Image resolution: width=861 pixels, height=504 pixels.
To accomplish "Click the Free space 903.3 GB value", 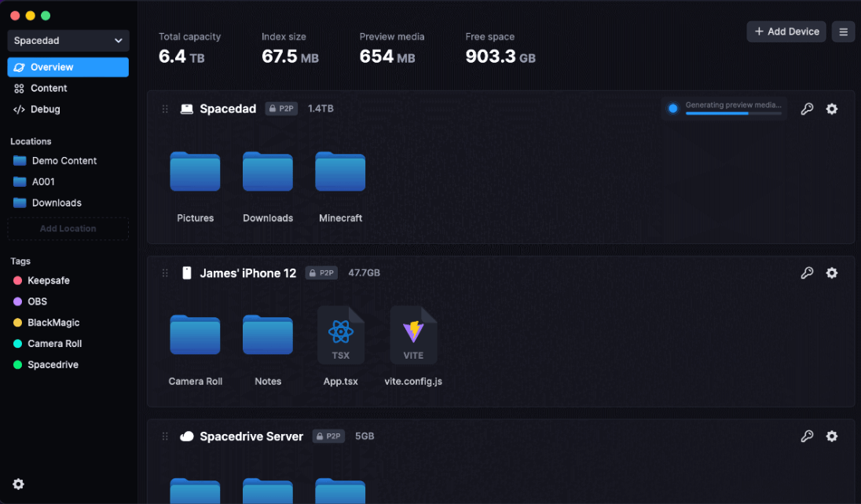I will pos(500,57).
